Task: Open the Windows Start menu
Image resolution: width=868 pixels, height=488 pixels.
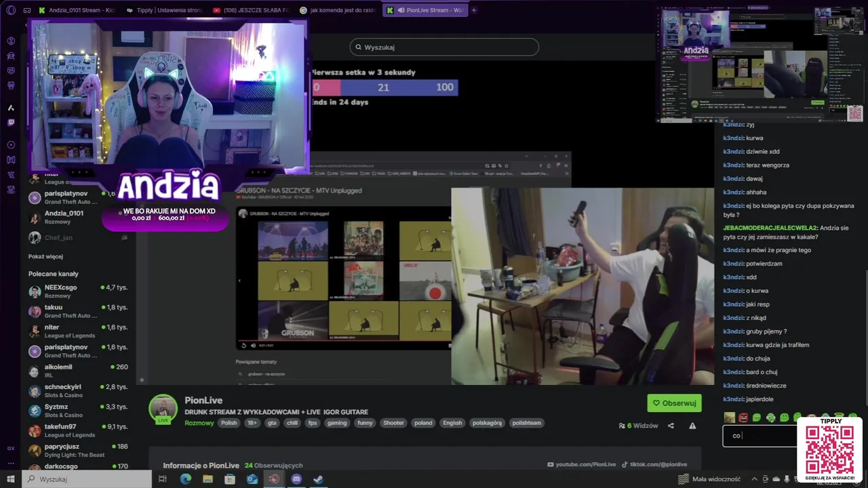Action: pyautogui.click(x=11, y=479)
